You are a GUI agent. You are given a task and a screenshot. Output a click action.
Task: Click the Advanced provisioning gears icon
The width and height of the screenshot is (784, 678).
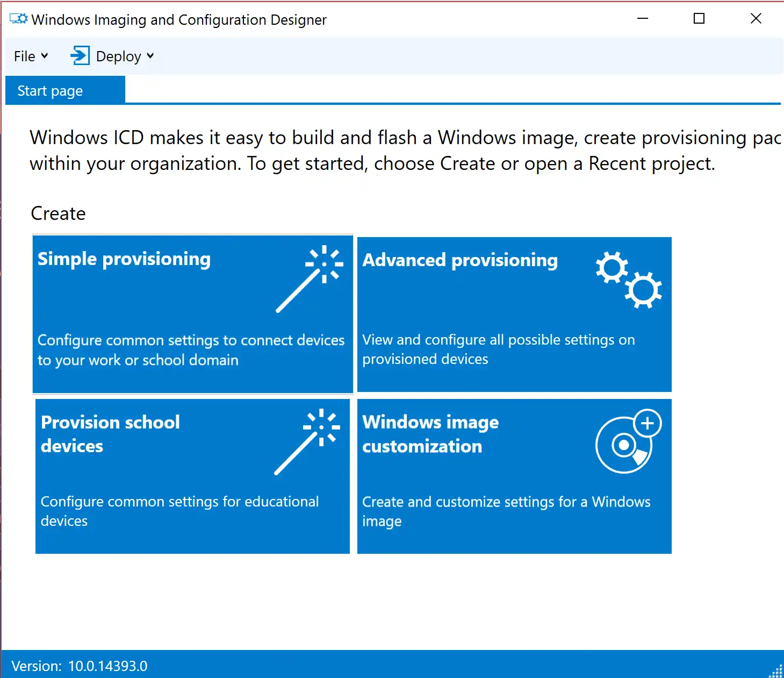(x=629, y=280)
